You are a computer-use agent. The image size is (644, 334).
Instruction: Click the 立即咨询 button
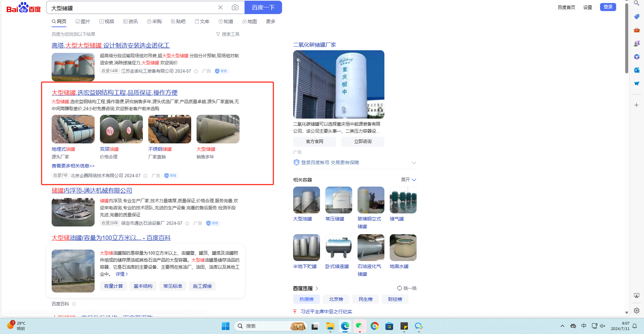(363, 141)
